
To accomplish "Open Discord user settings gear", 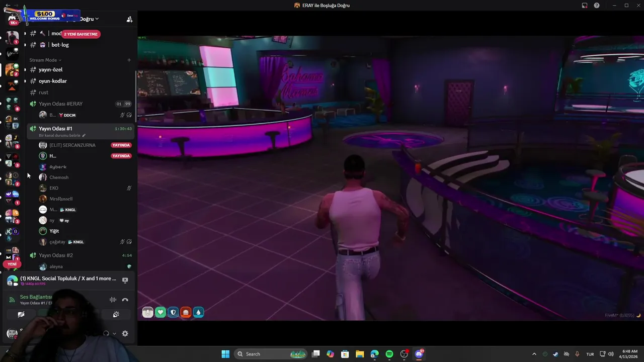I will pyautogui.click(x=125, y=333).
